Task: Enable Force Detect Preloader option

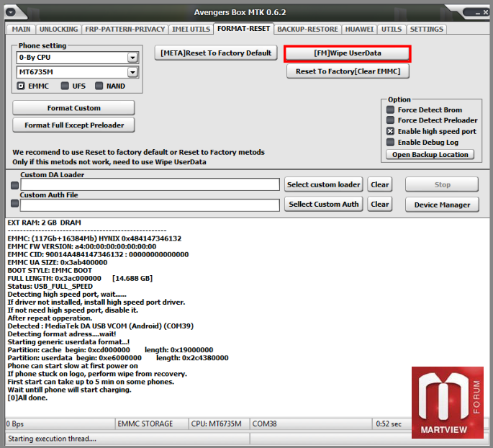Action: click(x=390, y=120)
